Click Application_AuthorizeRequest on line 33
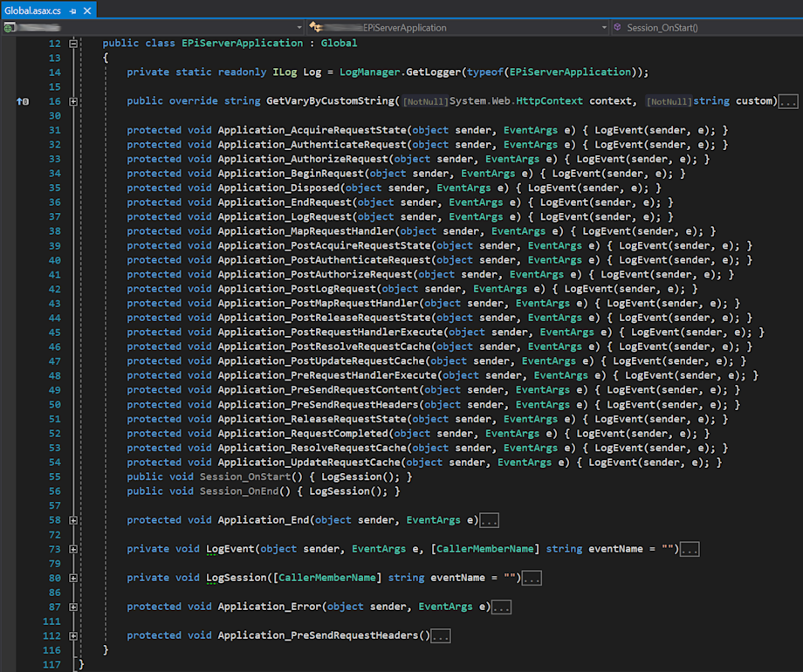 tap(303, 160)
